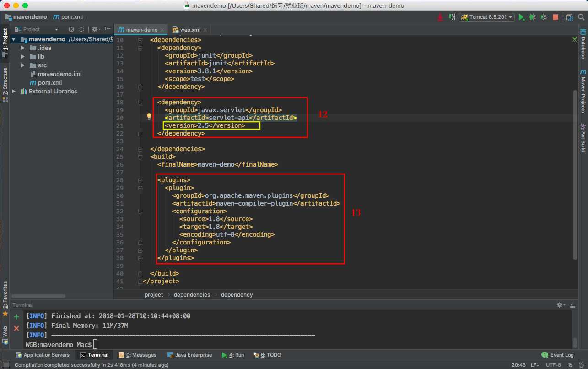Click the pom.xml breadcrumb in navigation bar
Image resolution: width=588 pixels, height=369 pixels.
(x=68, y=17)
